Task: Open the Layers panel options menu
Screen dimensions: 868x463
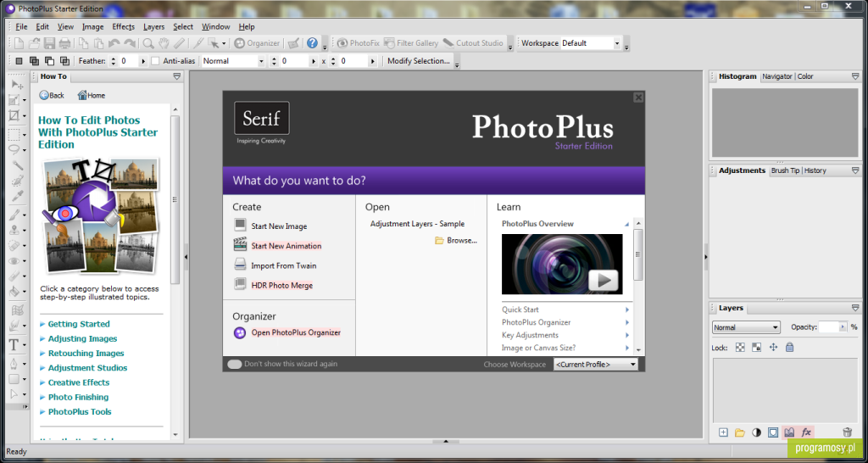Action: [x=855, y=308]
